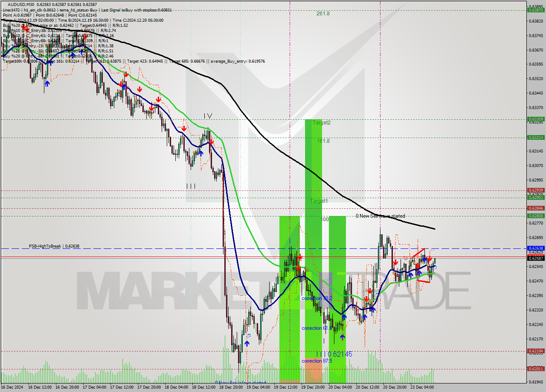Select the correction 61.8 label

pyautogui.click(x=317, y=328)
